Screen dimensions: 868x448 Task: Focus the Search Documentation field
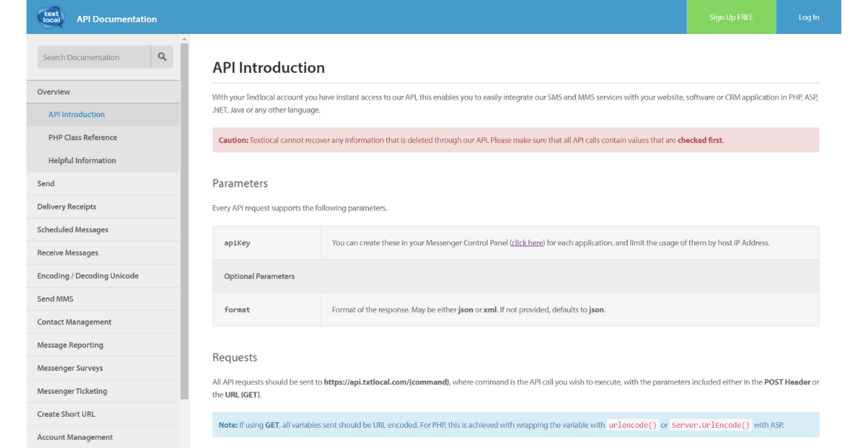pos(94,57)
